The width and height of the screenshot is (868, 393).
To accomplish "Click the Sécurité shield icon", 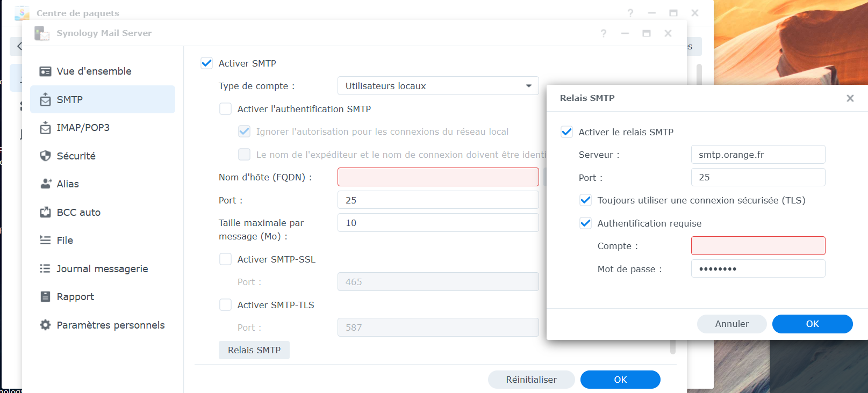I will (x=46, y=156).
